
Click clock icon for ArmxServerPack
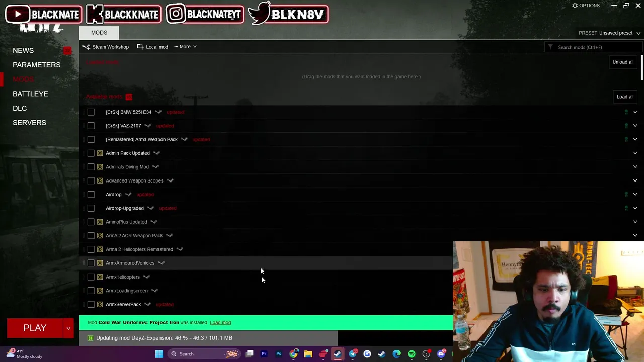(x=100, y=304)
